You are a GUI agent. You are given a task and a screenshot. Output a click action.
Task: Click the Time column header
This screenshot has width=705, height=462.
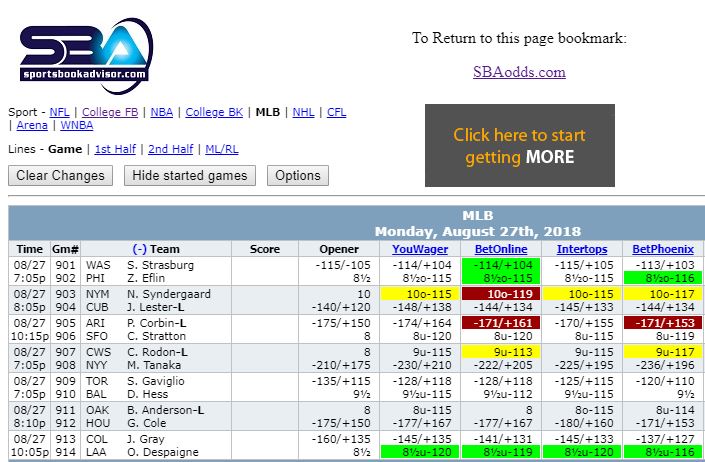(30, 249)
